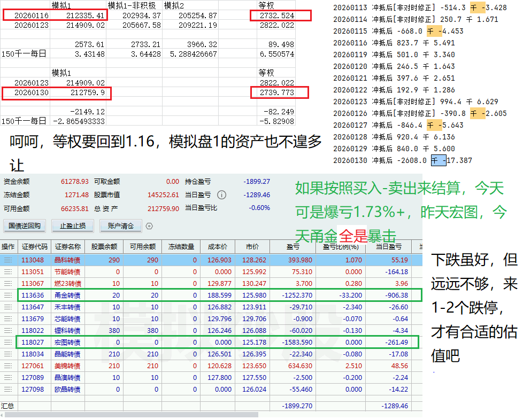Click the operation icon in 欧晶转债 row
This screenshot has width=523, height=420.
(8, 390)
